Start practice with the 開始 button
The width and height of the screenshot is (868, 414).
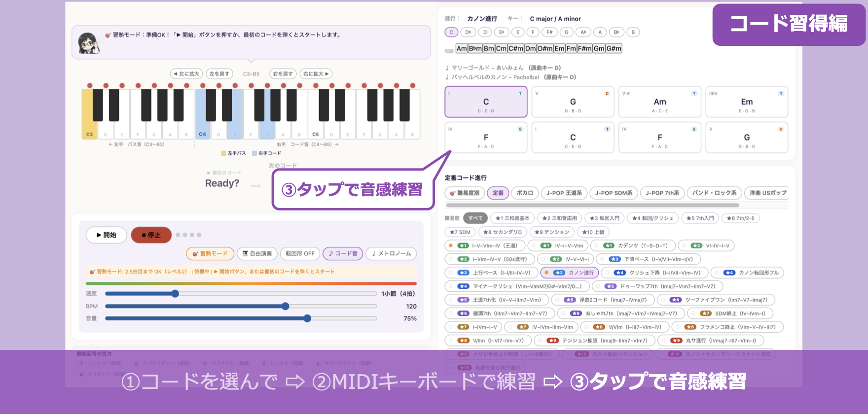tap(107, 235)
